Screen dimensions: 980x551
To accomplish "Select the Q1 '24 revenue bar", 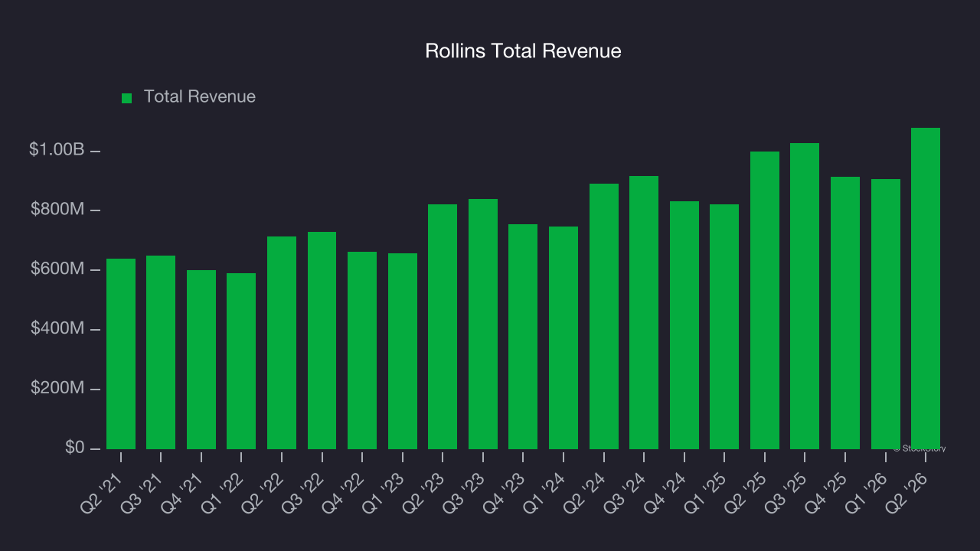I will point(563,337).
